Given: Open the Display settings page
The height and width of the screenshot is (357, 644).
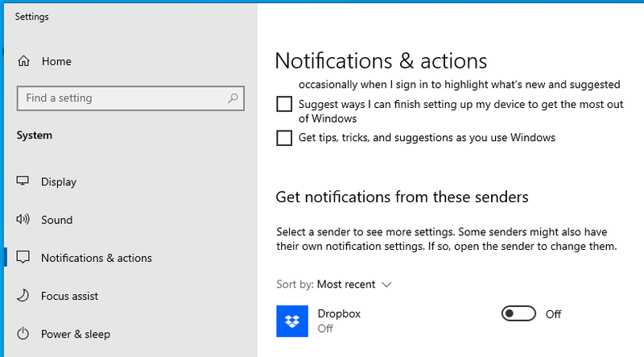Looking at the screenshot, I should [x=60, y=182].
